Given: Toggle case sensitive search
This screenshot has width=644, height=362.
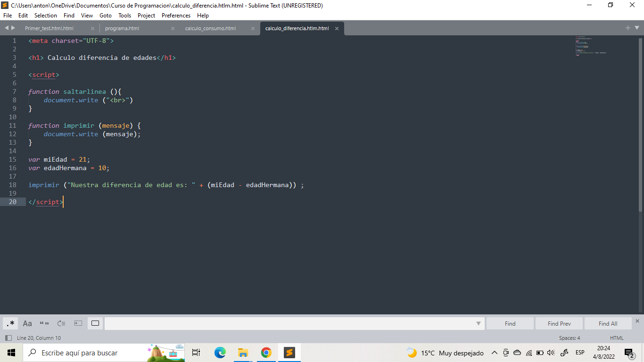Looking at the screenshot, I should coord(27,323).
